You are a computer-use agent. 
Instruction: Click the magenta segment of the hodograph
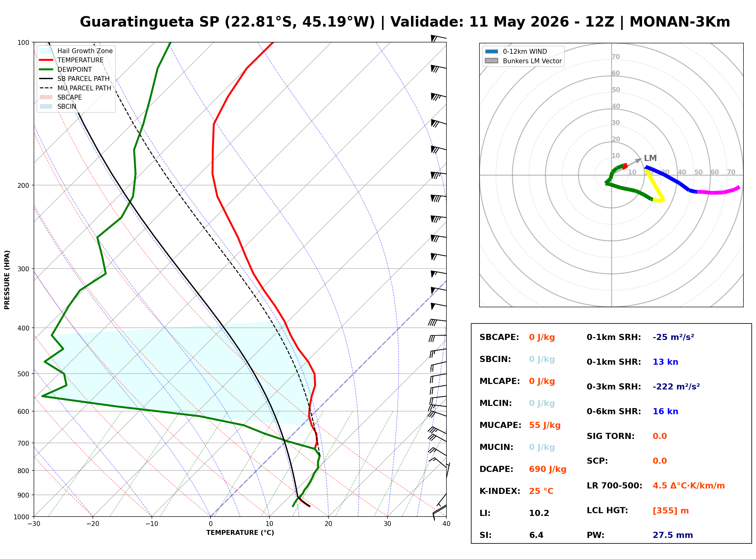718,191
